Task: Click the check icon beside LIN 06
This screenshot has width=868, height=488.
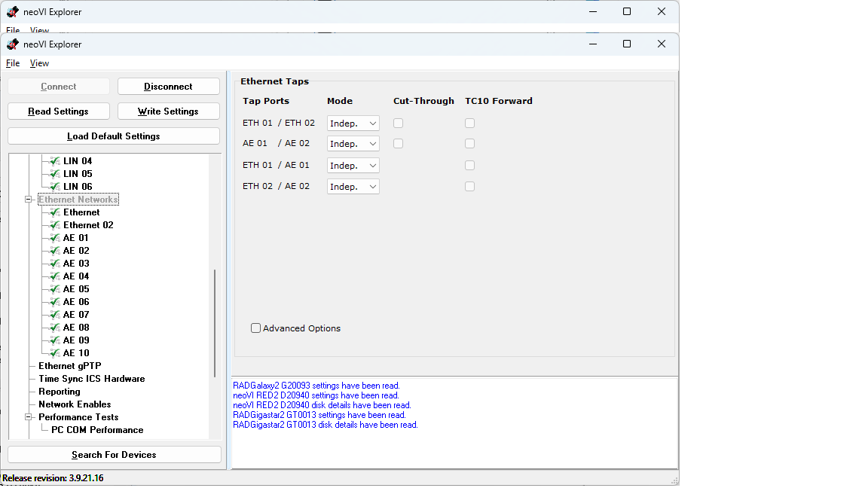Action: [54, 187]
